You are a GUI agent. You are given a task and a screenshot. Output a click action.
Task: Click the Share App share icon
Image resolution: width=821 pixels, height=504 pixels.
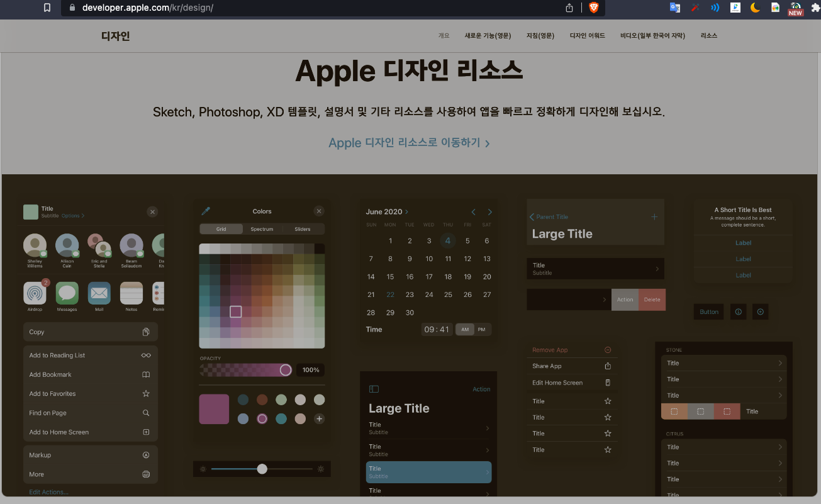click(x=608, y=366)
